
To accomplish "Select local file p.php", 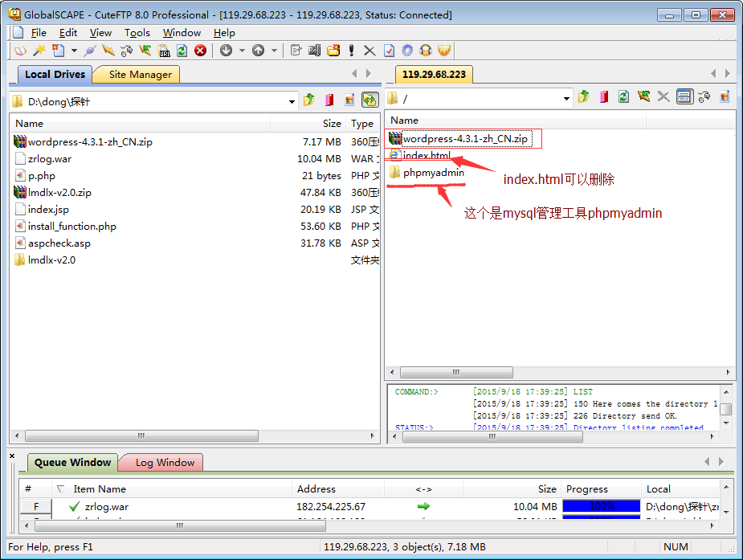I will (x=42, y=176).
